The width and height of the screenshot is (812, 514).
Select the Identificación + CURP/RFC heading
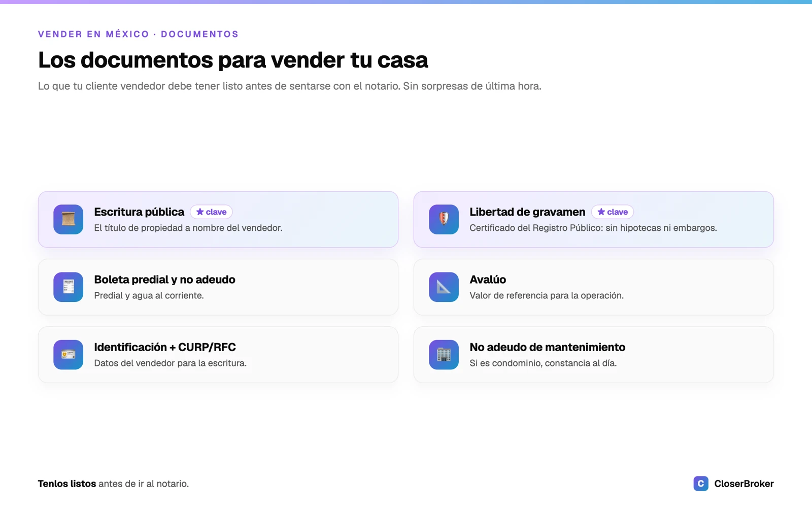point(165,347)
